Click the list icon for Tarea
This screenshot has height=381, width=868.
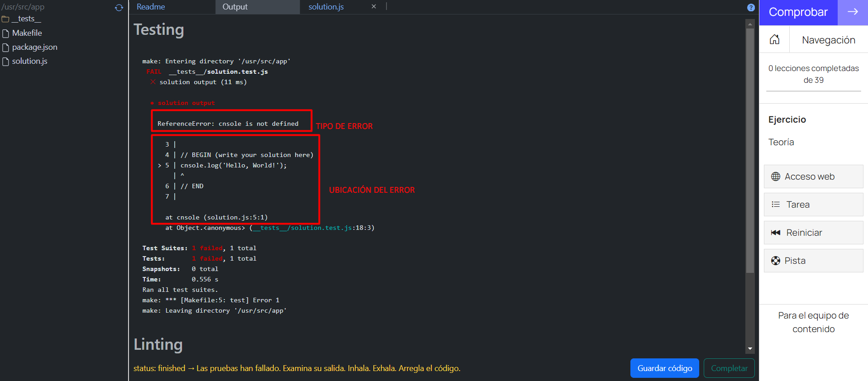click(x=776, y=205)
